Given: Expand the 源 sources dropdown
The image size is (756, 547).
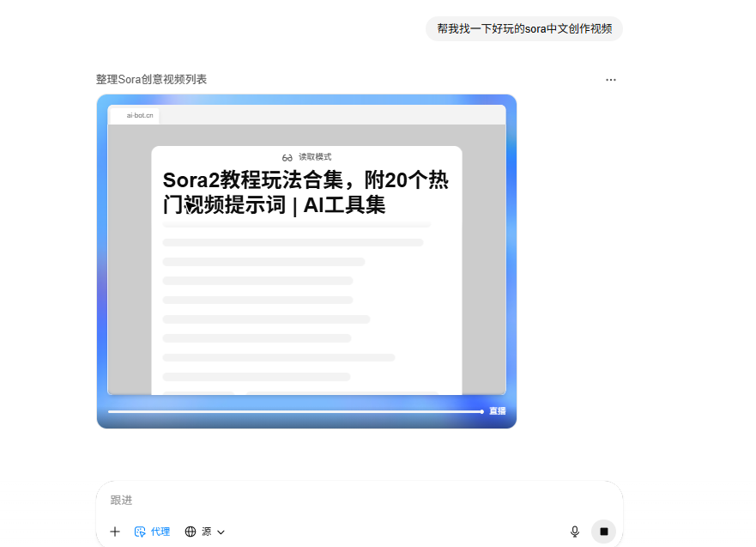Looking at the screenshot, I should [x=206, y=532].
